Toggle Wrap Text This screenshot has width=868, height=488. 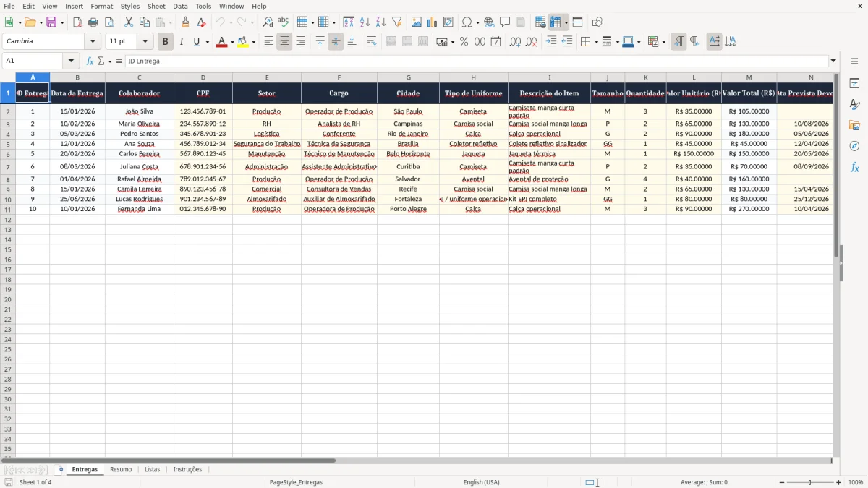[372, 42]
